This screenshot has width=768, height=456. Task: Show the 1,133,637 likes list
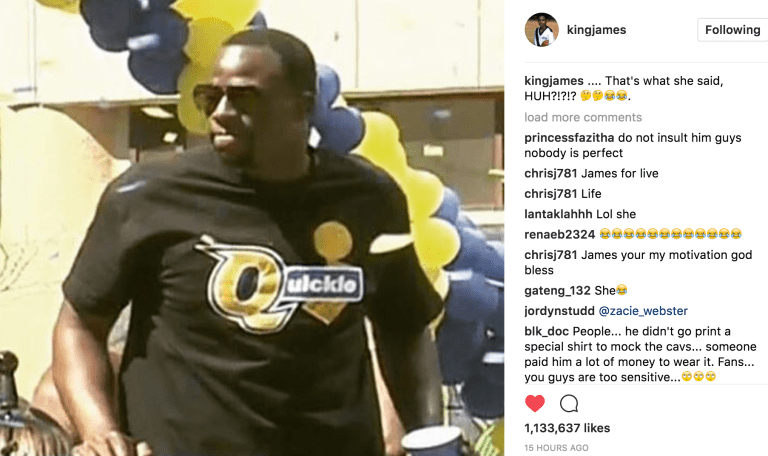[567, 428]
